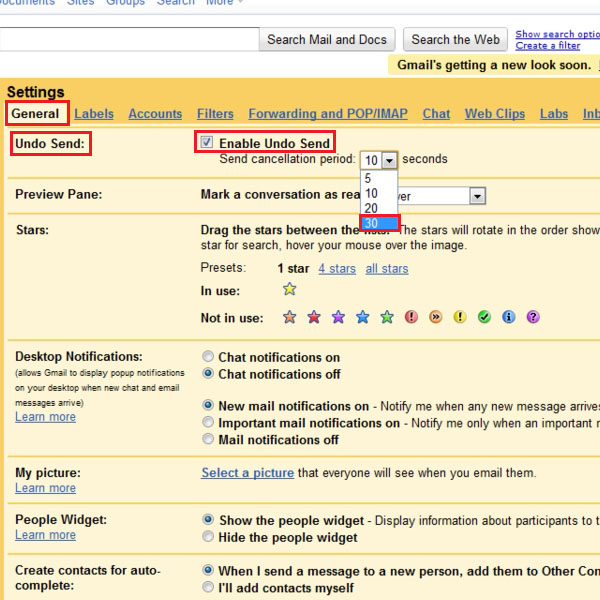Open Learn more under My picture
The width and height of the screenshot is (600, 600).
pos(45,488)
